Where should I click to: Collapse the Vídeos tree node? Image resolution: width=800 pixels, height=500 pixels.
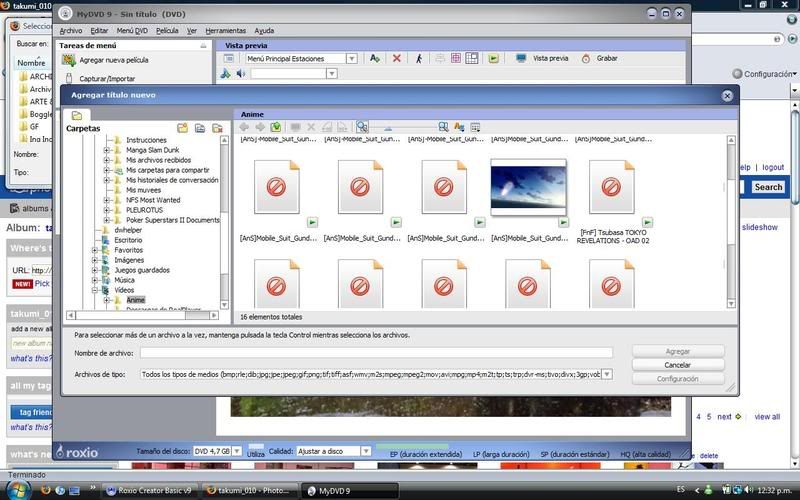click(94, 290)
